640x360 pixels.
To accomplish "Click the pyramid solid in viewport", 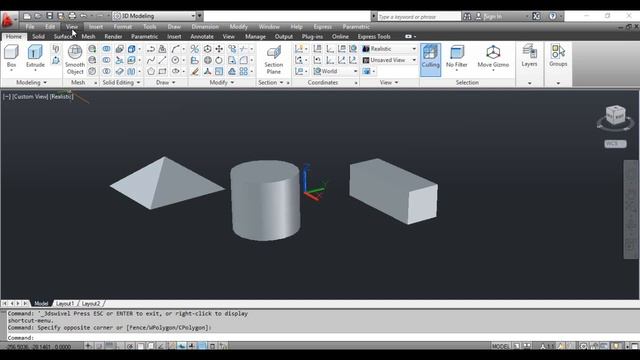I will 167,183.
